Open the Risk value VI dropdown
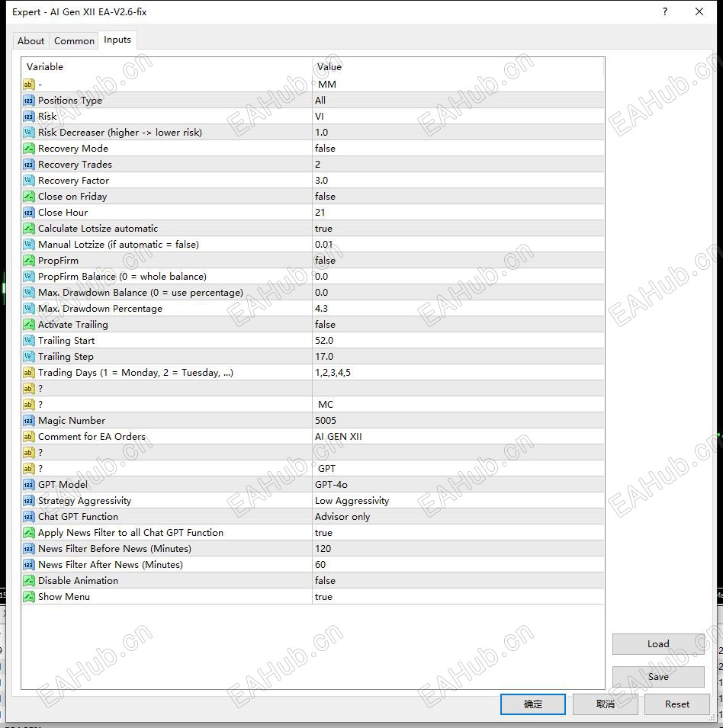Image resolution: width=723 pixels, height=728 pixels. click(458, 117)
